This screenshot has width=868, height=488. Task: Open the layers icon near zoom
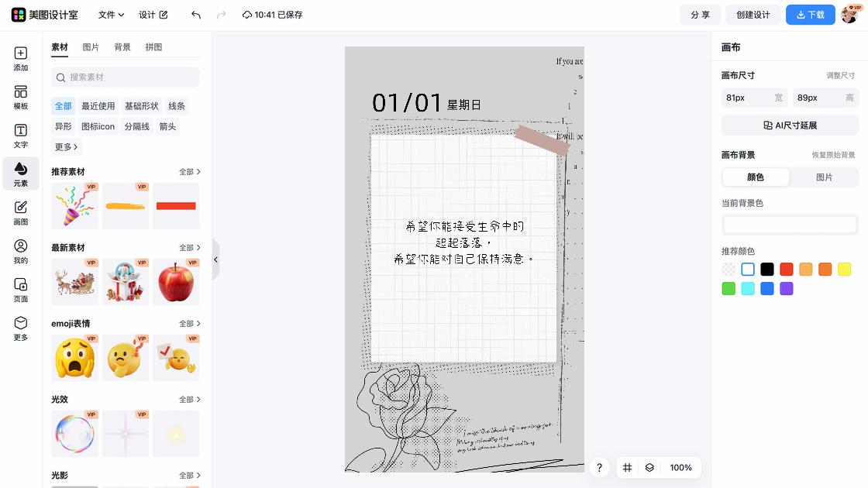pos(649,468)
